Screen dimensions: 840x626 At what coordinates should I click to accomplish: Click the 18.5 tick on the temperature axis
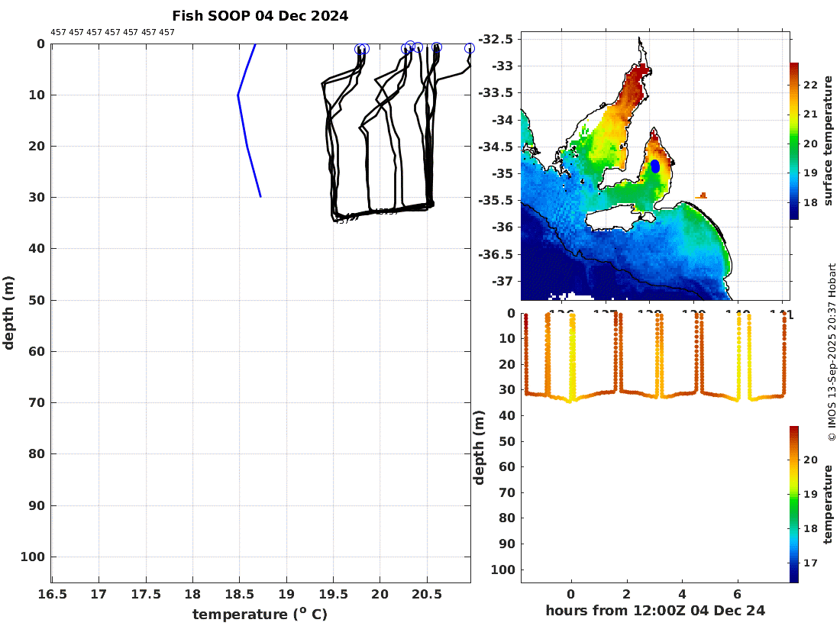click(x=239, y=595)
